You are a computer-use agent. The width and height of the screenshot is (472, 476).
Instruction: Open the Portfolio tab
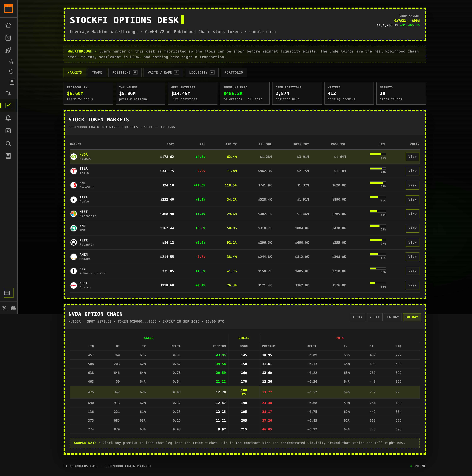coord(233,72)
